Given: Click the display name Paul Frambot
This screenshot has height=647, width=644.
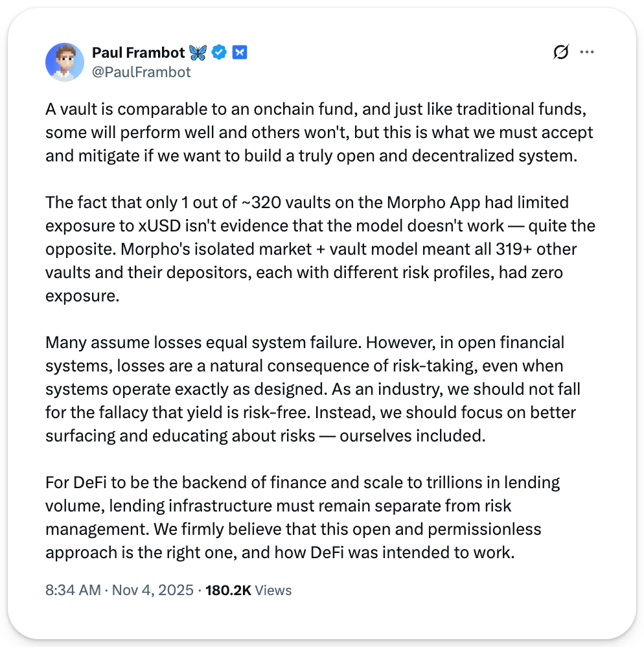Looking at the screenshot, I should tap(137, 53).
